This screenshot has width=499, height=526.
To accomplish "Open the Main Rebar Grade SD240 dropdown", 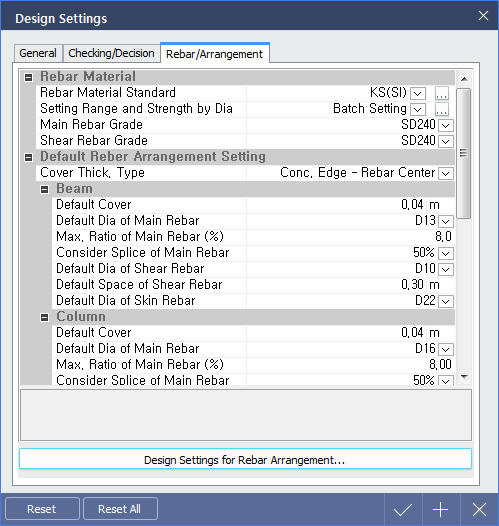I will [446, 125].
